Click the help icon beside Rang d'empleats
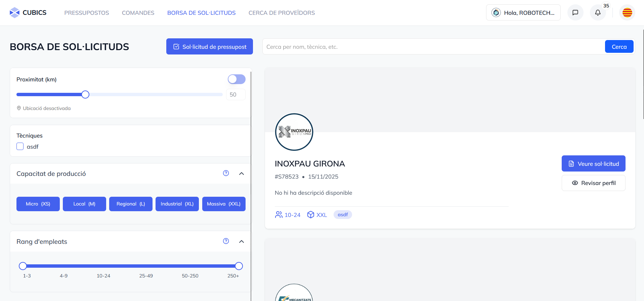The height and width of the screenshot is (301, 644). [x=226, y=241]
